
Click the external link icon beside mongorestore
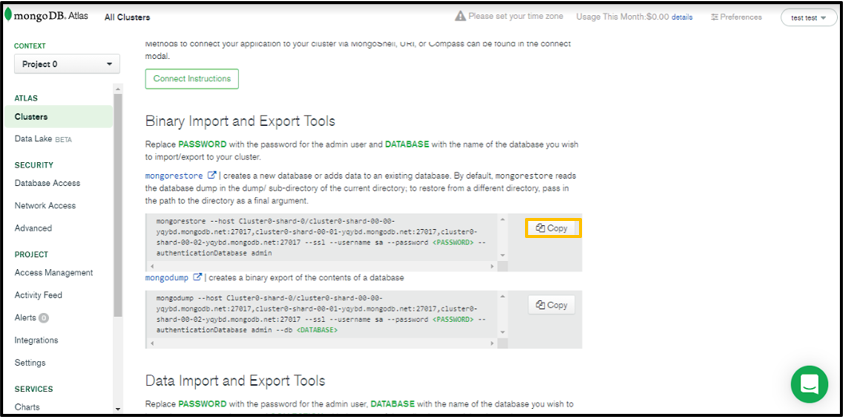point(211,175)
